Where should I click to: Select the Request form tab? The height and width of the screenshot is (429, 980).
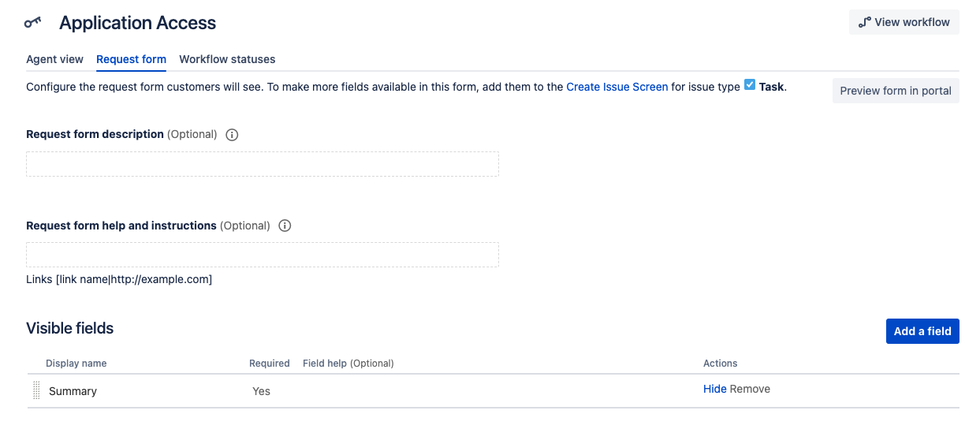click(131, 59)
